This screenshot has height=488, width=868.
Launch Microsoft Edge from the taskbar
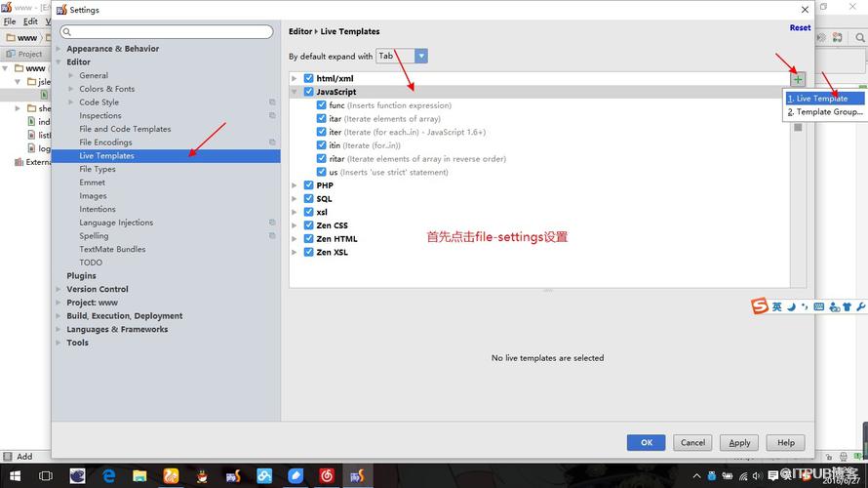coord(109,476)
